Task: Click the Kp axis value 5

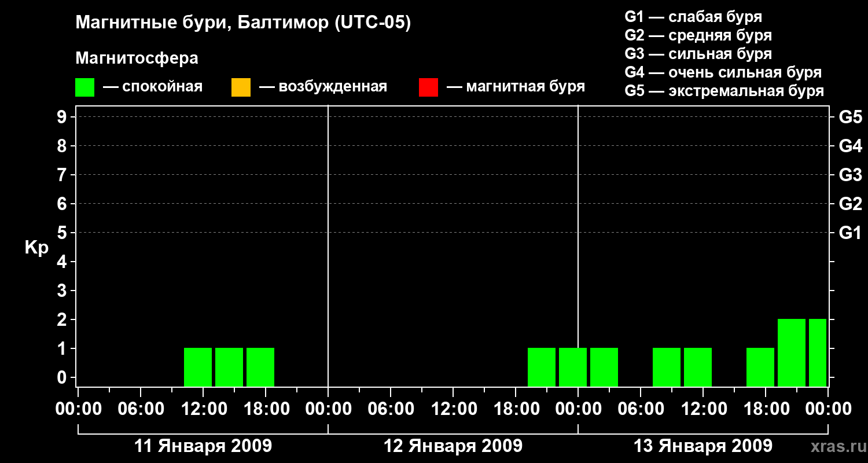Action: tap(62, 233)
